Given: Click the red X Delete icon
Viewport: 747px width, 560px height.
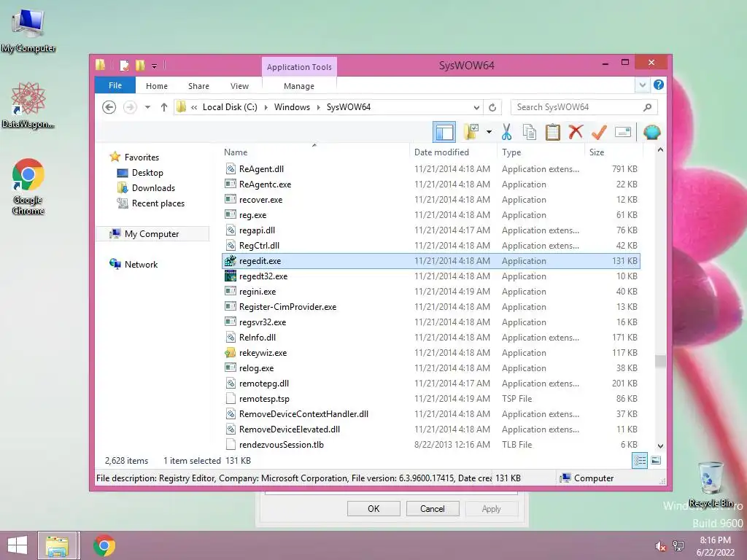Looking at the screenshot, I should point(576,132).
